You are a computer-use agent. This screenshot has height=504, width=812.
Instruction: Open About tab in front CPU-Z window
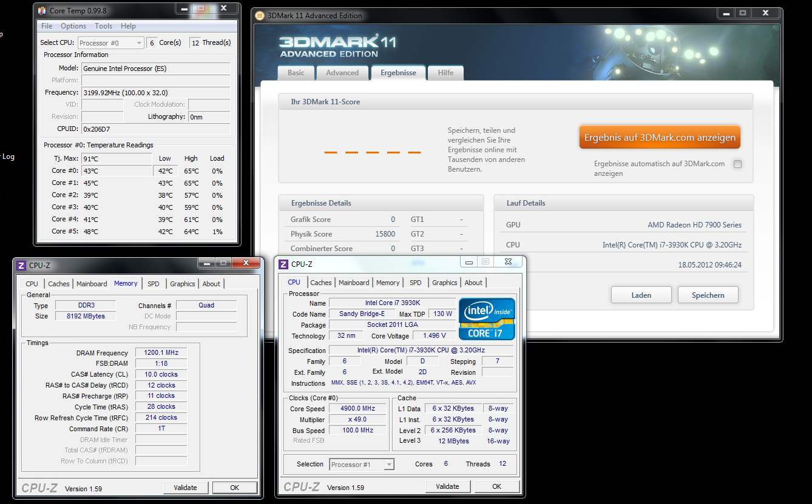click(x=473, y=283)
